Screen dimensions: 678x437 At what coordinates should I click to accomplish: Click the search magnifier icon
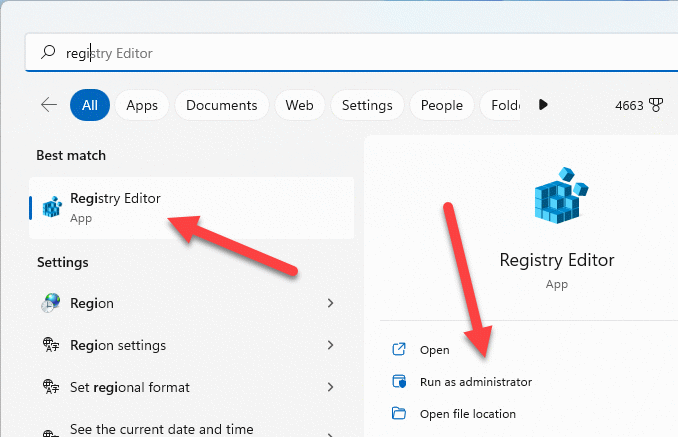[x=48, y=52]
